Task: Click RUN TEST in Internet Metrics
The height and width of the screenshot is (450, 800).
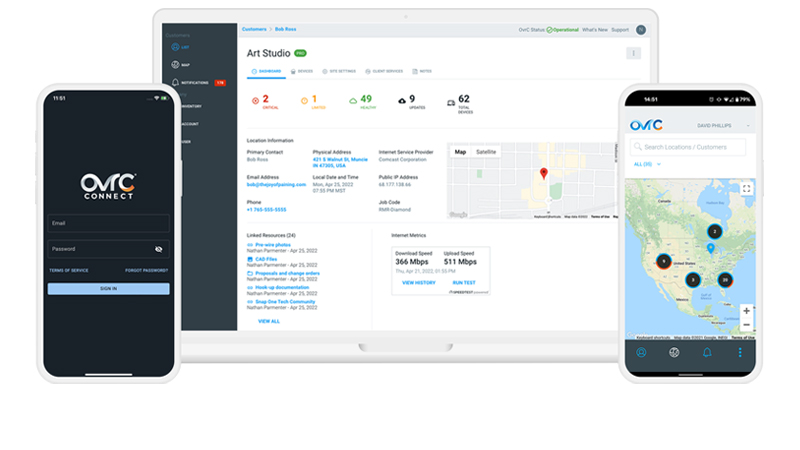Action: point(464,283)
